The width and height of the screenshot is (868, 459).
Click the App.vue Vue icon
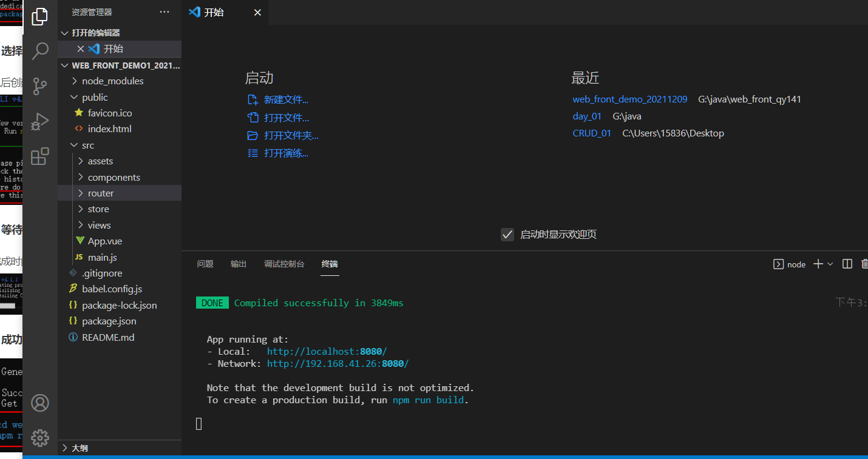pos(80,241)
